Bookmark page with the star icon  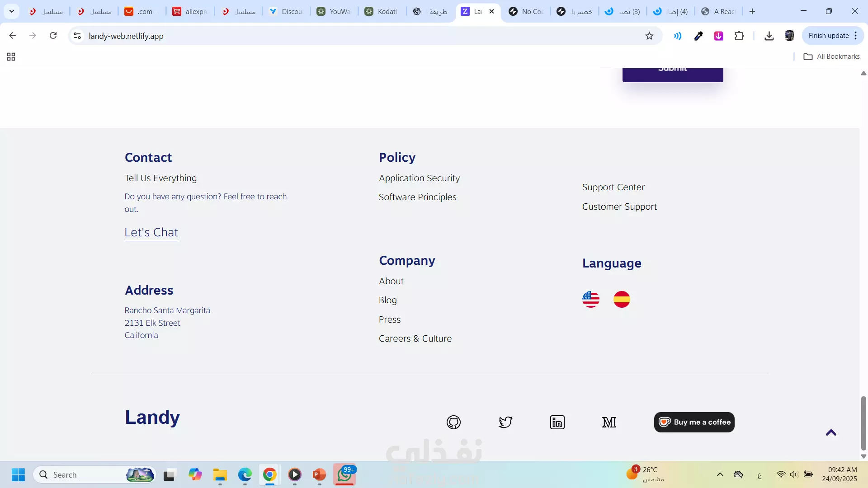point(649,36)
